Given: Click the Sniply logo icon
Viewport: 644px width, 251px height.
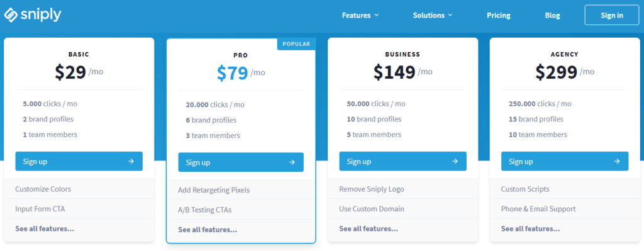Looking at the screenshot, I should coord(11,15).
